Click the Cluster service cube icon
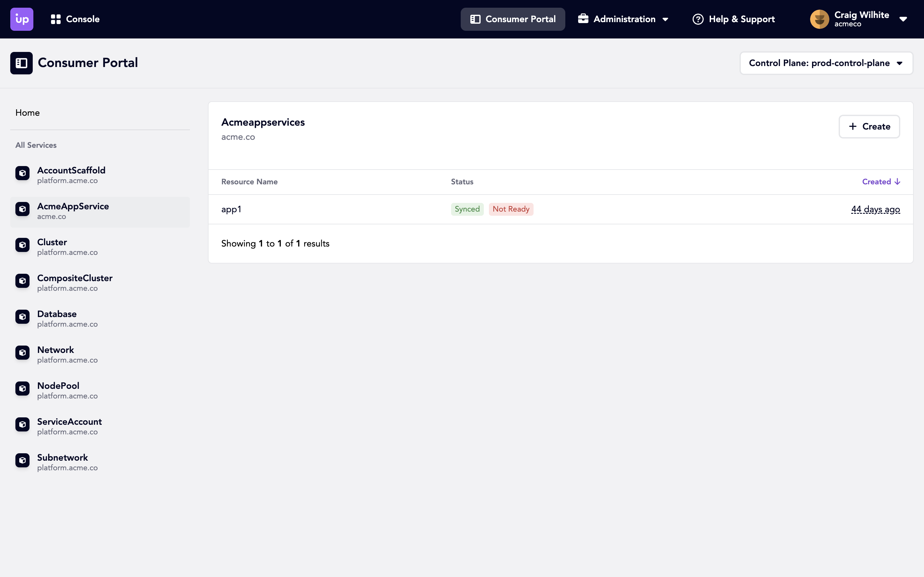 [22, 245]
